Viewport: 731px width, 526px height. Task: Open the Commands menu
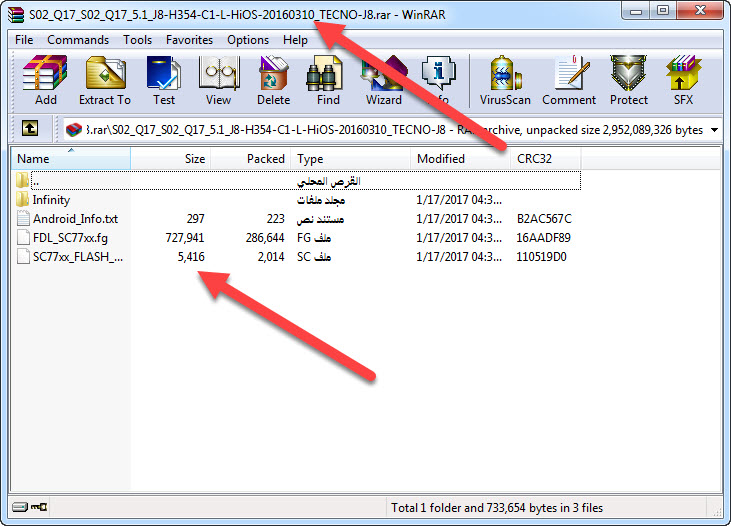pos(78,40)
